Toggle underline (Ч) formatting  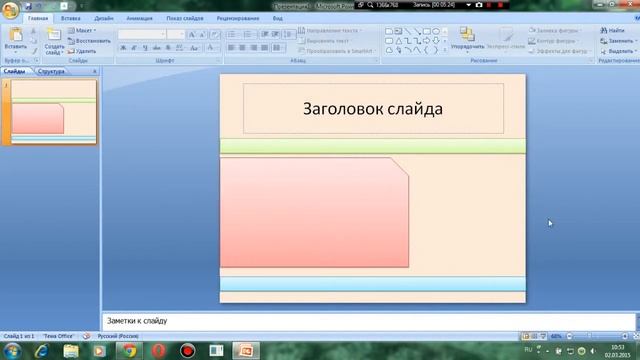(145, 48)
